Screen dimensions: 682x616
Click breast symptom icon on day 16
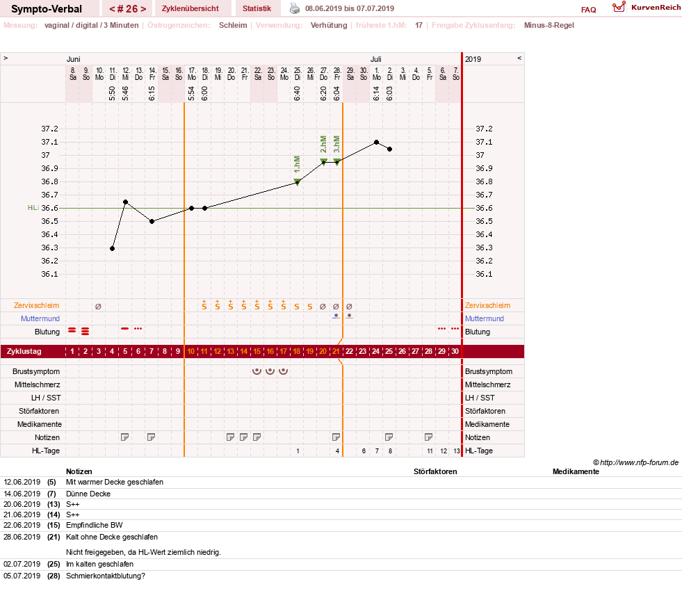[270, 371]
